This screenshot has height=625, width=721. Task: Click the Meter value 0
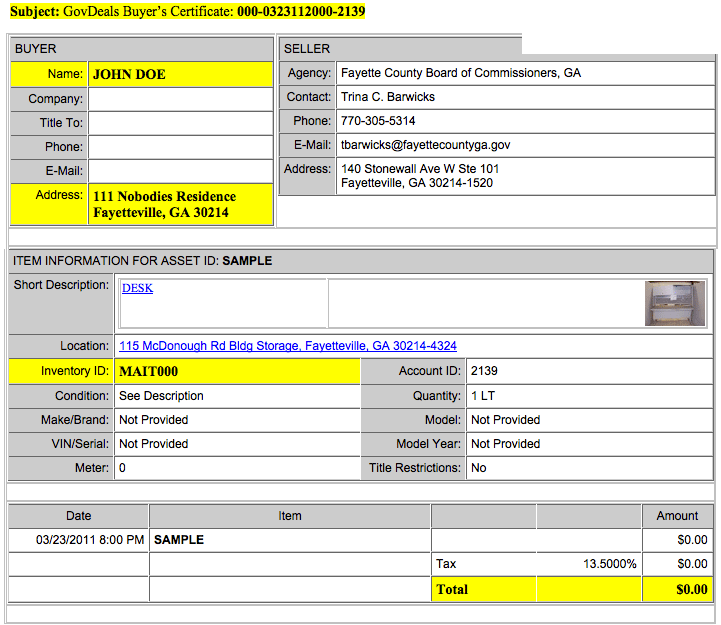point(122,468)
